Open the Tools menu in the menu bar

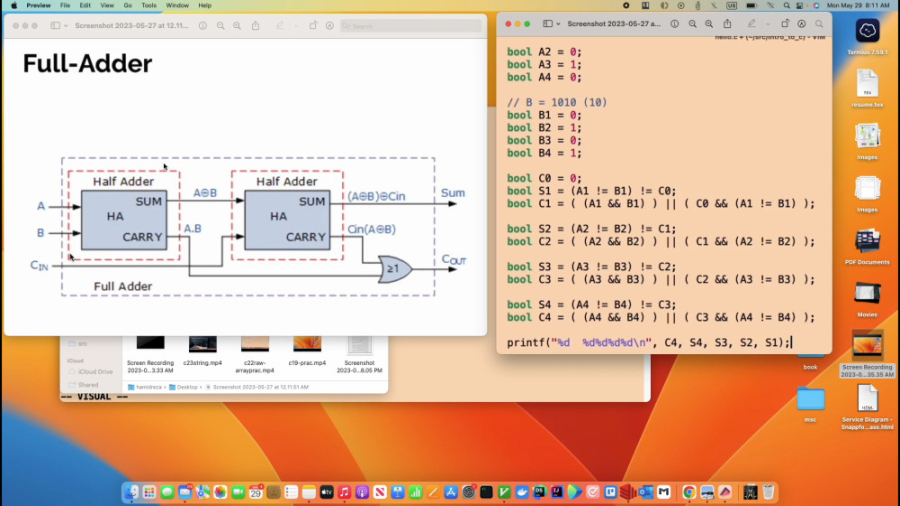[148, 5]
